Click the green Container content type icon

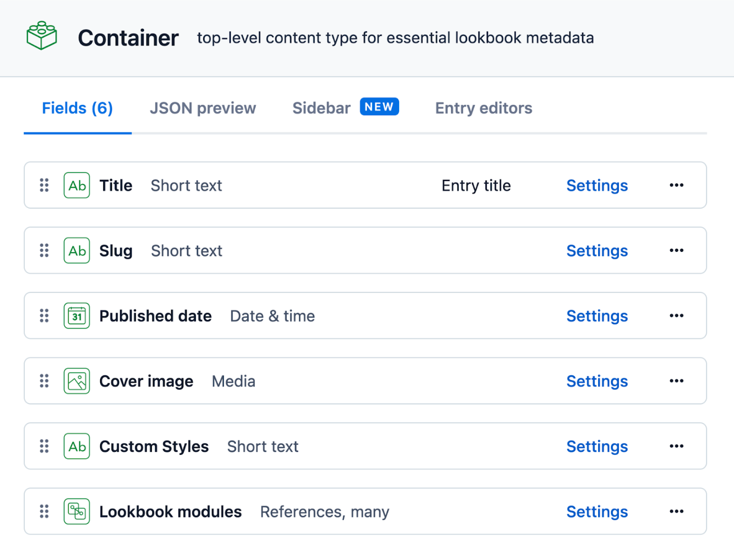pos(41,35)
